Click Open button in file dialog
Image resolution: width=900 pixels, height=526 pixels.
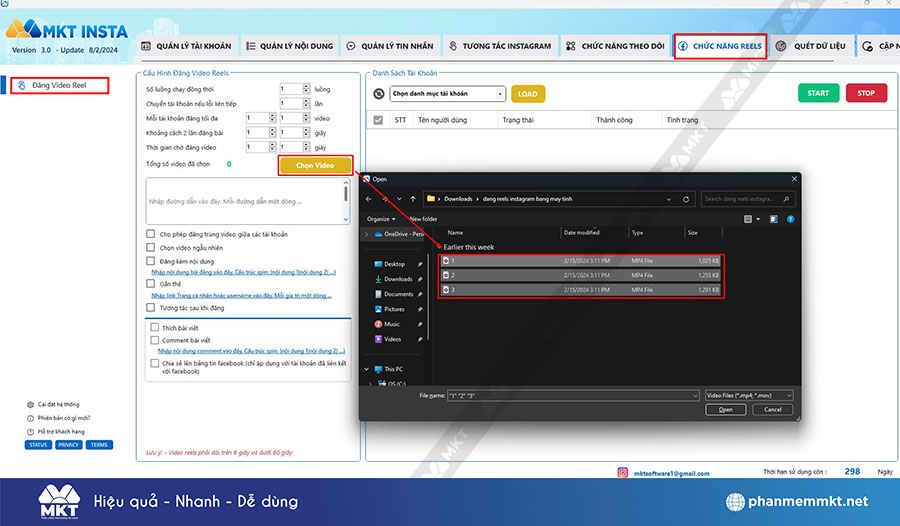(726, 410)
